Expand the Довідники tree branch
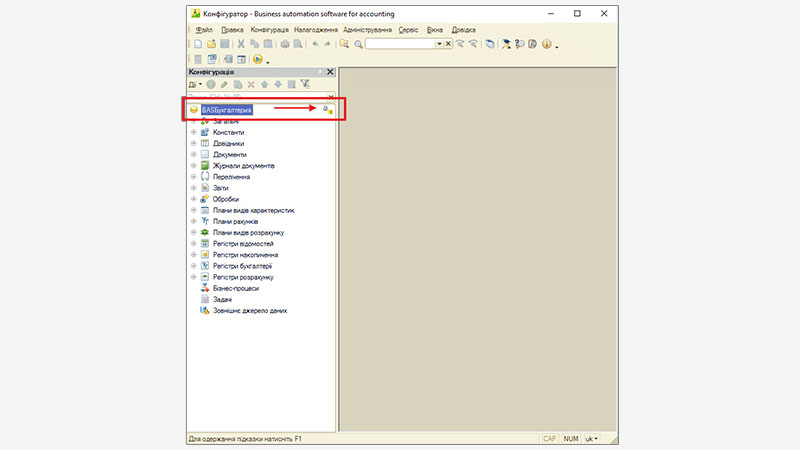The width and height of the screenshot is (800, 450). pos(194,144)
